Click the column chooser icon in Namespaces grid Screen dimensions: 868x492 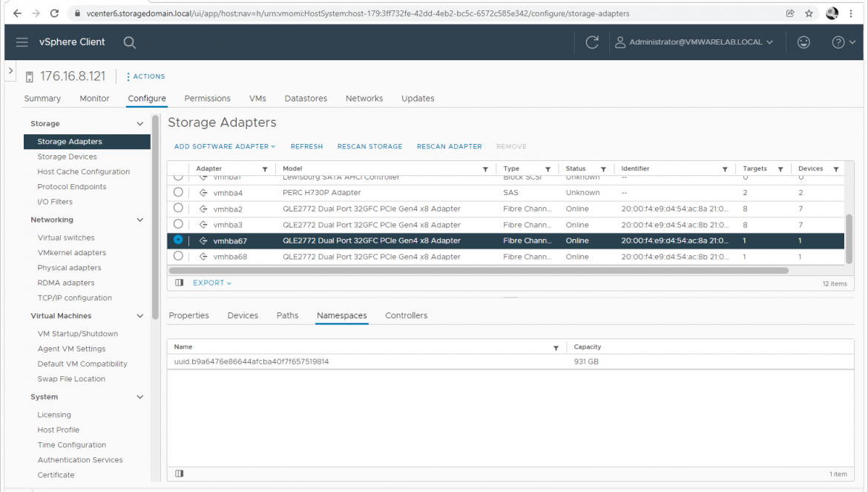pyautogui.click(x=180, y=473)
